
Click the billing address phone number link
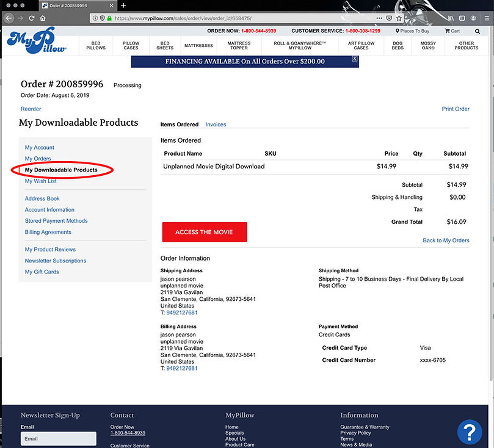[x=182, y=368]
